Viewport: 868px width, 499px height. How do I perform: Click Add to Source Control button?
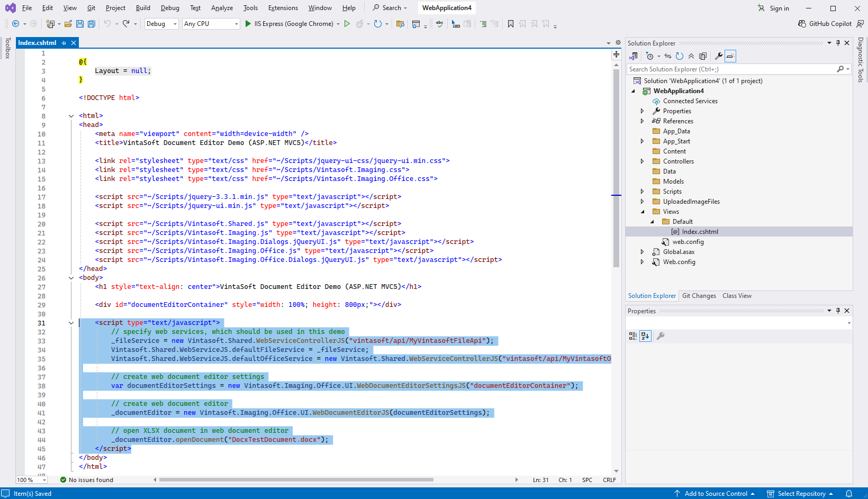tap(715, 494)
